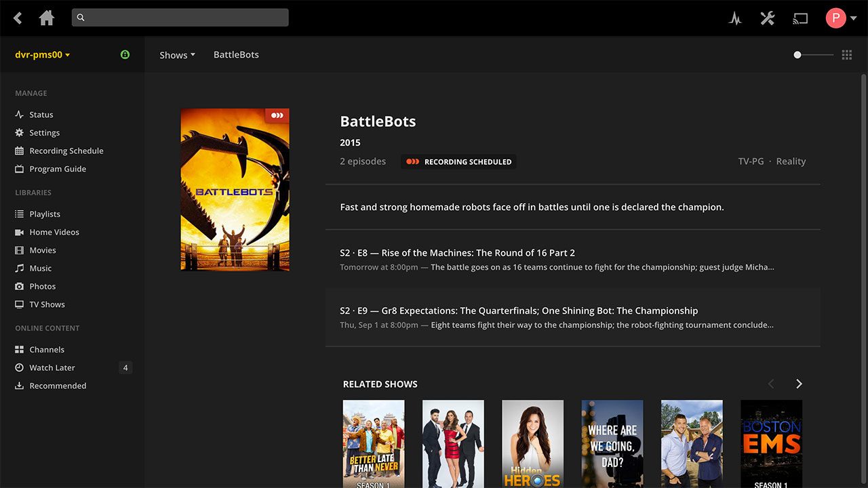Open the Shows filter dropdown
The image size is (868, 488).
click(177, 55)
